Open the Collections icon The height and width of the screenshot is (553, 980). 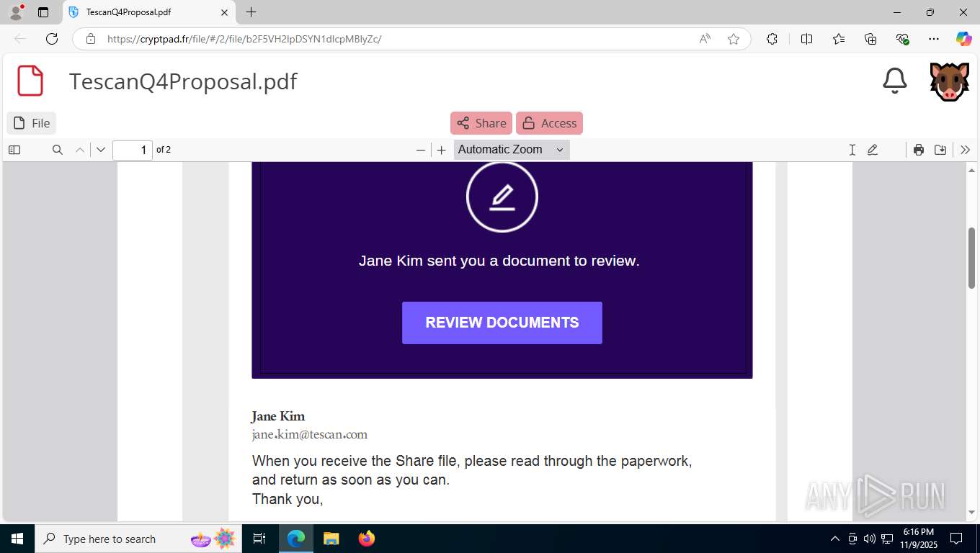pos(870,39)
